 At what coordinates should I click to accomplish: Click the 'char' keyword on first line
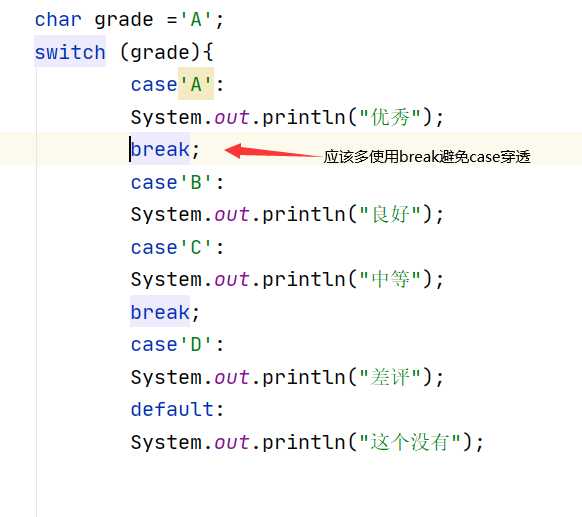[x=58, y=20]
